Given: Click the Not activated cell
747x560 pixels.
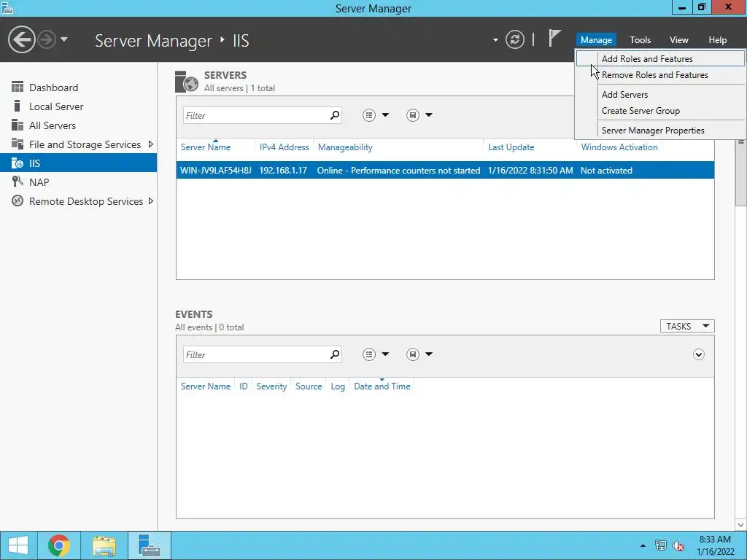Looking at the screenshot, I should 606,171.
